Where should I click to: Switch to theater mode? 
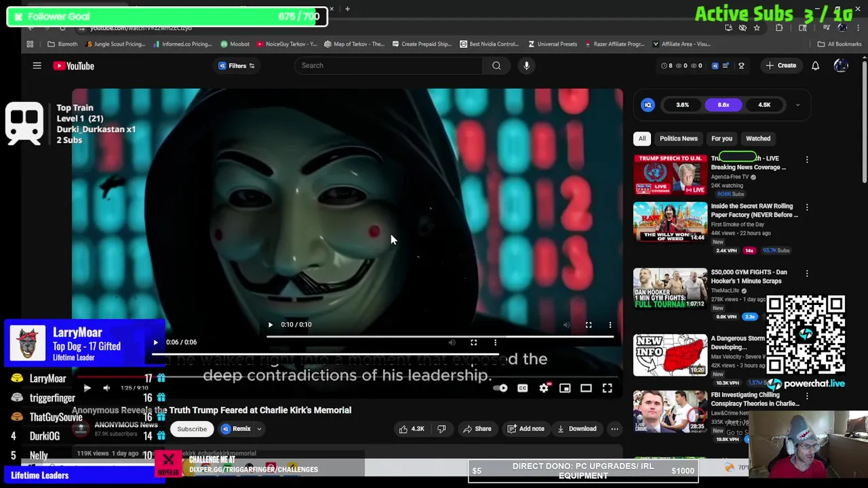pyautogui.click(x=586, y=388)
